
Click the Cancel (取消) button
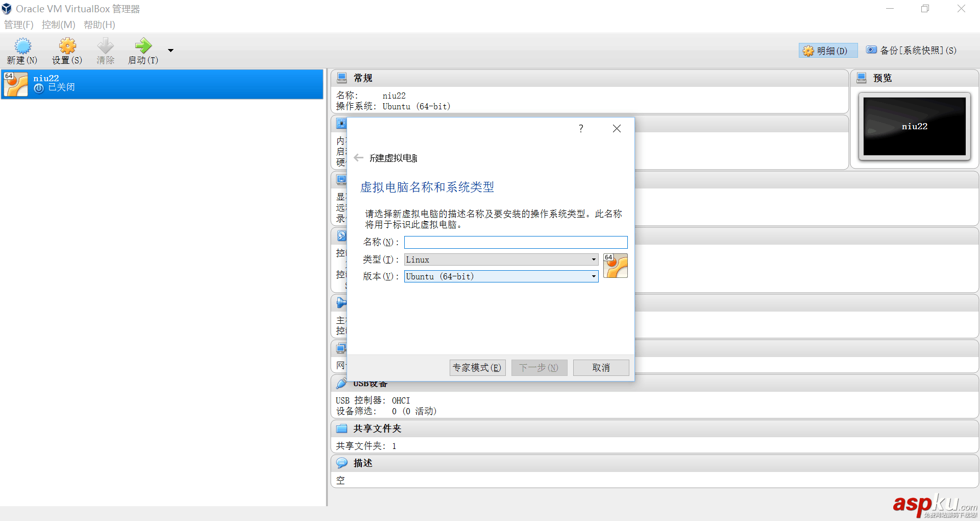(601, 368)
